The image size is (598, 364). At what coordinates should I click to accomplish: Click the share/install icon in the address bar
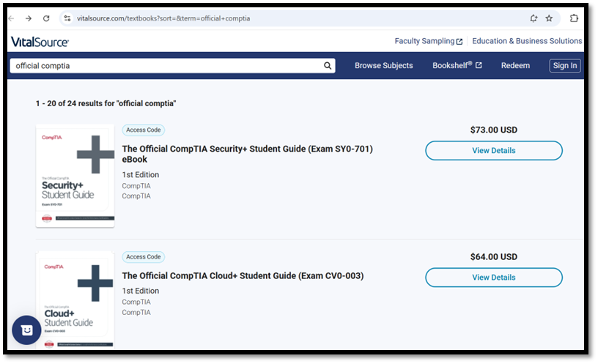point(534,18)
